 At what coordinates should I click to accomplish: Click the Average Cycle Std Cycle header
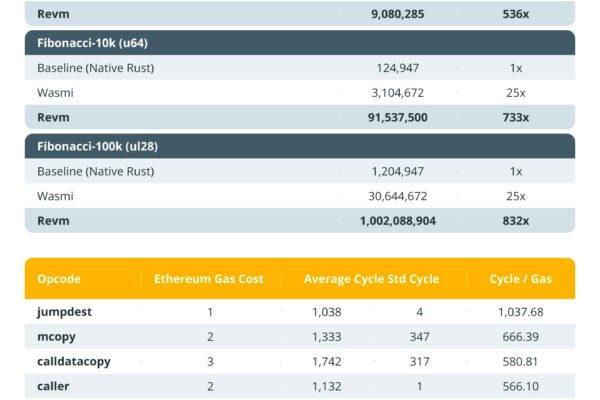372,279
